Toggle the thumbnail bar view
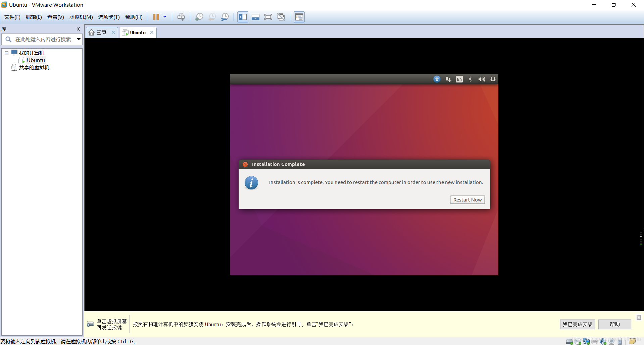This screenshot has width=644, height=345. [255, 17]
